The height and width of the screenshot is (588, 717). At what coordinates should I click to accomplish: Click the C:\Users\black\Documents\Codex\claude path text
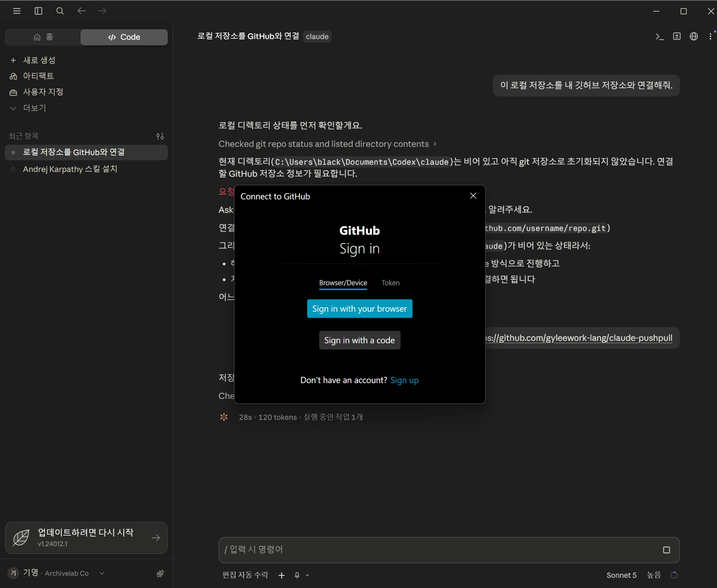(x=362, y=162)
